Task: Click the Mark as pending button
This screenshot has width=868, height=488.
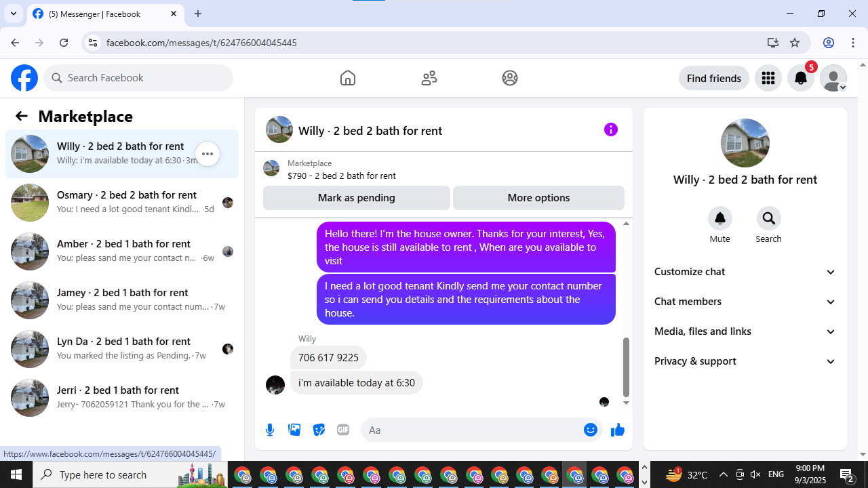Action: tap(357, 198)
